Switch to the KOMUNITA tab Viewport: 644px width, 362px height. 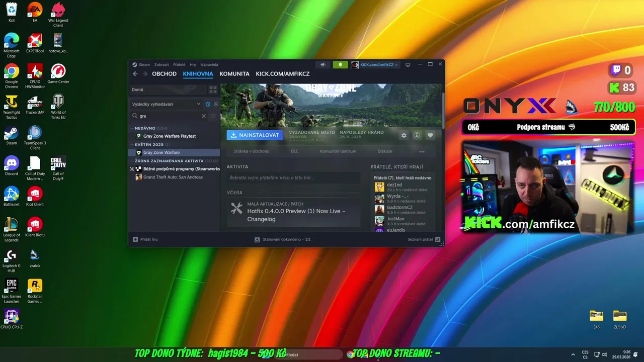click(234, 74)
